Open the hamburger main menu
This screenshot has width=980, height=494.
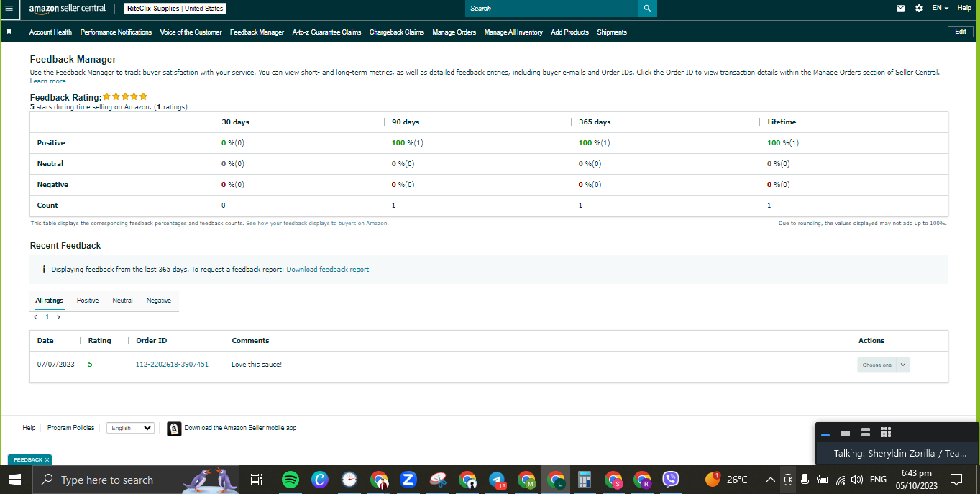pos(9,9)
